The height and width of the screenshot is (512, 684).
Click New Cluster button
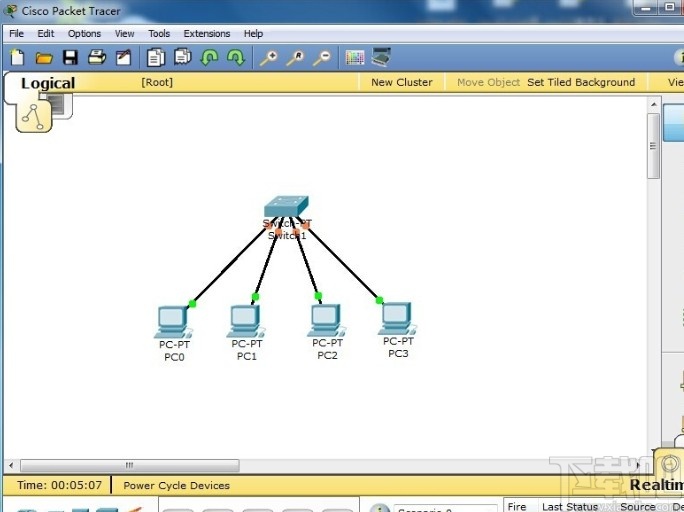coord(402,82)
